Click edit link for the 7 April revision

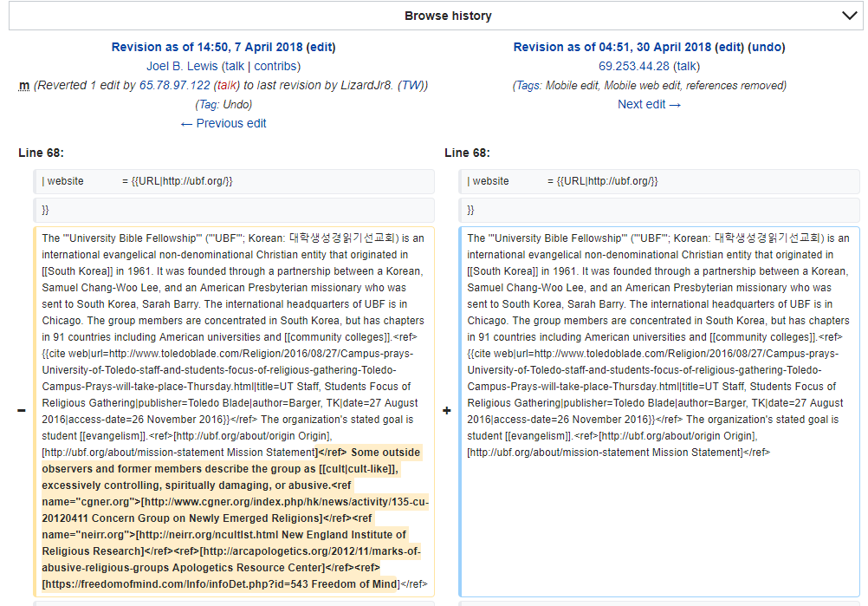click(321, 47)
